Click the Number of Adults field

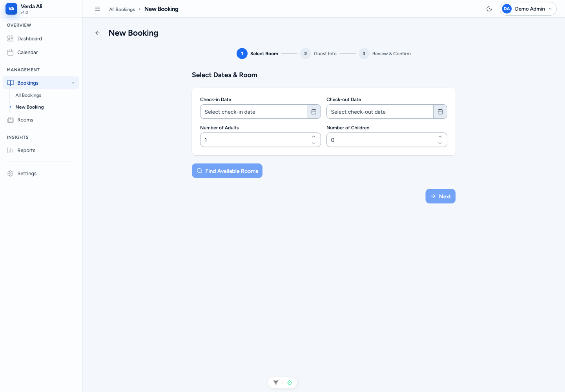point(261,140)
